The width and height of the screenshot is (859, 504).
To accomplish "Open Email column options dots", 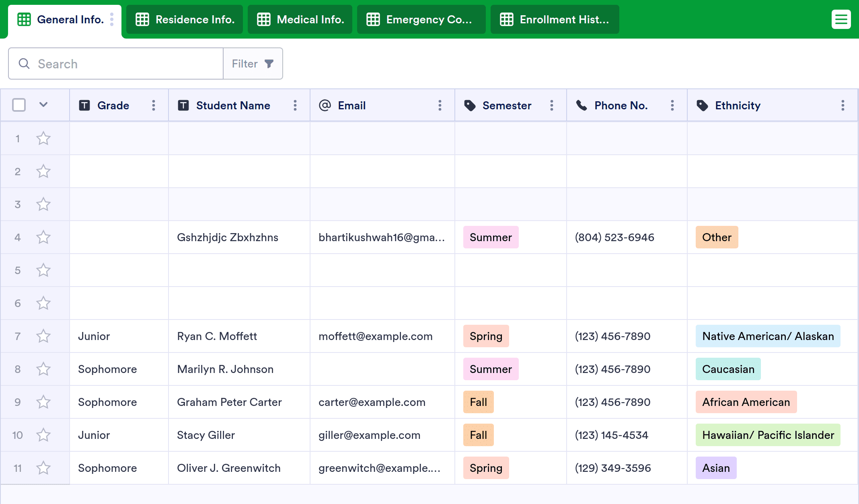I will point(440,105).
